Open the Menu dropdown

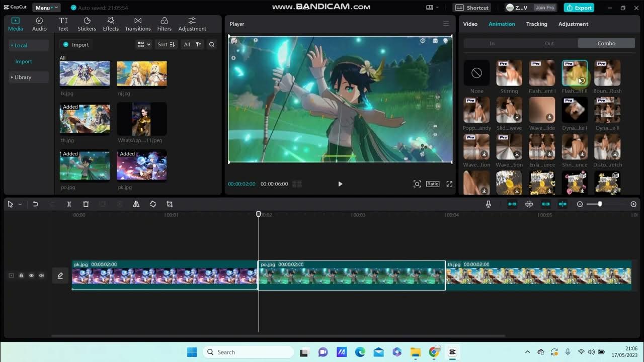[x=46, y=8]
